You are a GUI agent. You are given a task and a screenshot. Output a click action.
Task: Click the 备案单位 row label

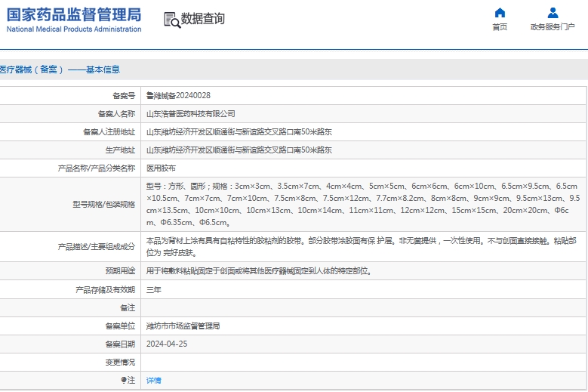tap(120, 326)
